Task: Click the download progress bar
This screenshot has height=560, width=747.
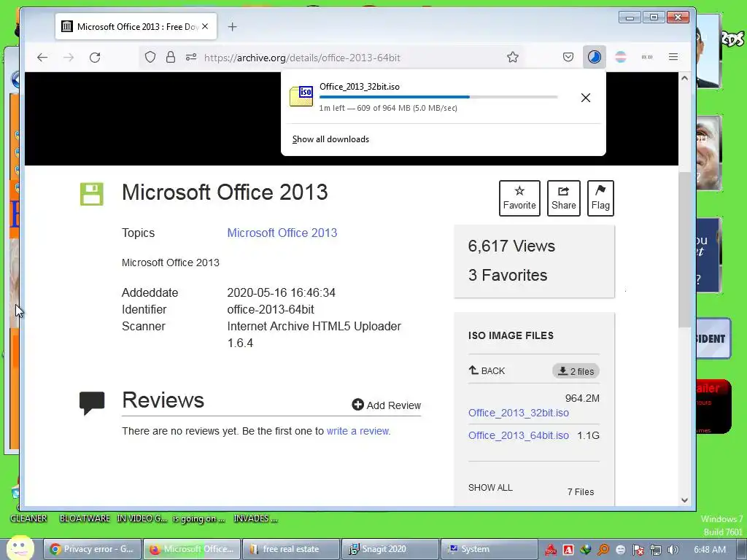Action: [438, 97]
